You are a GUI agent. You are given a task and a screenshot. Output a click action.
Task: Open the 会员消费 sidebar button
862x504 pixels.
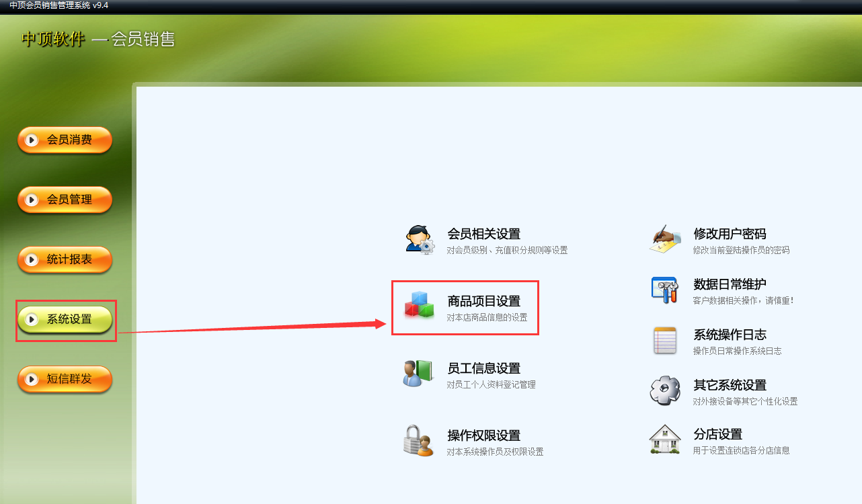65,140
